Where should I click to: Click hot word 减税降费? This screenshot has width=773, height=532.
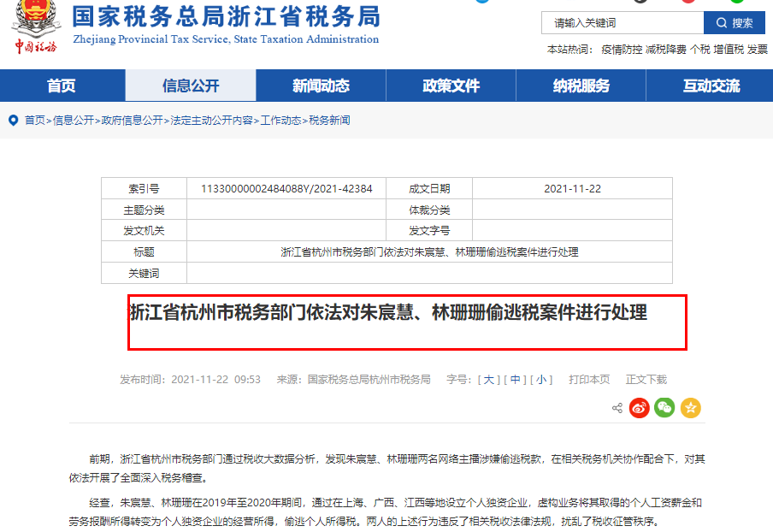pos(666,50)
